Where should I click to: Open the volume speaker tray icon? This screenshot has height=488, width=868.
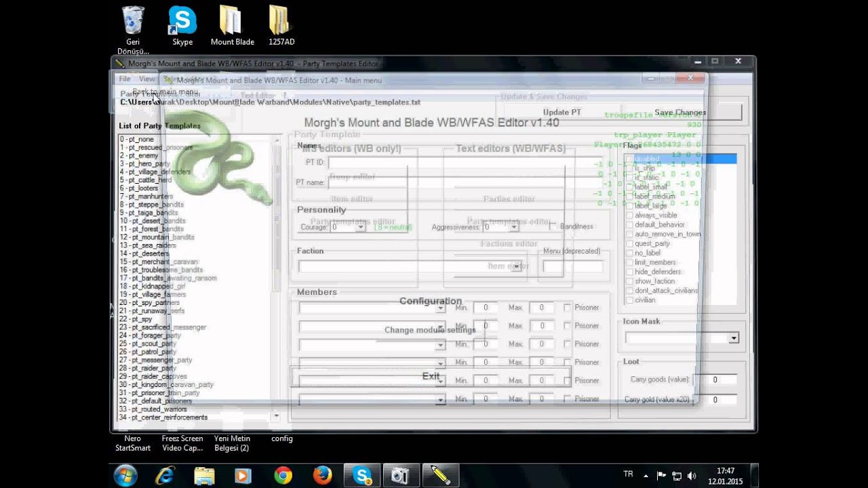tap(692, 476)
